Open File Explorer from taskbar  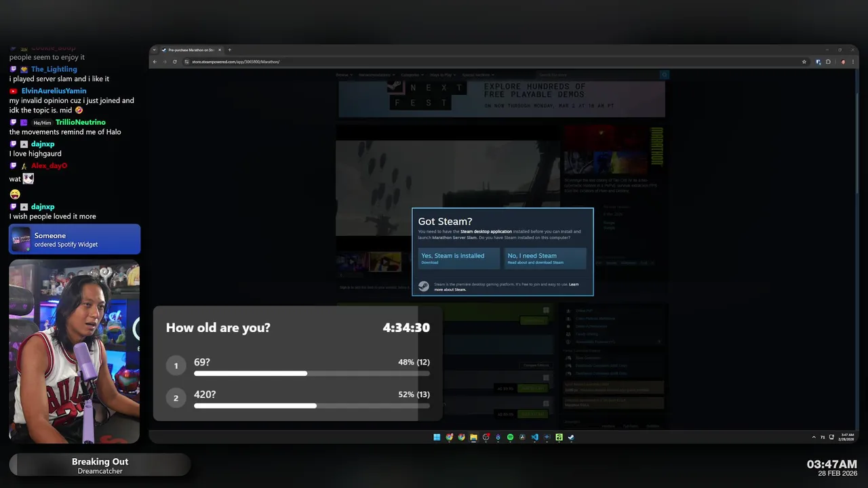pyautogui.click(x=473, y=437)
